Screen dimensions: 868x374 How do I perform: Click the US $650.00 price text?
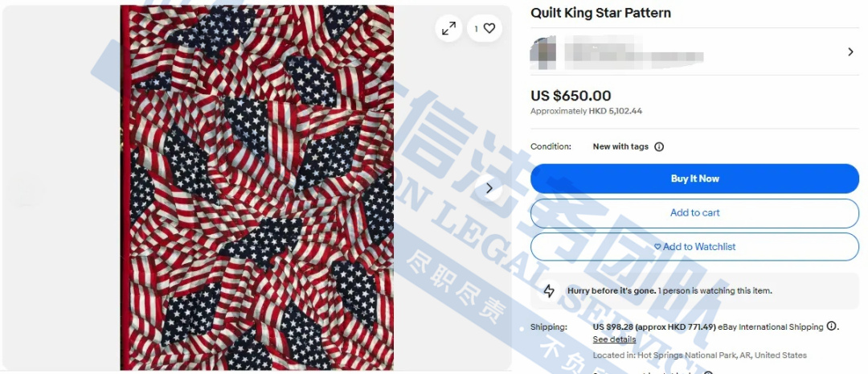pos(571,96)
